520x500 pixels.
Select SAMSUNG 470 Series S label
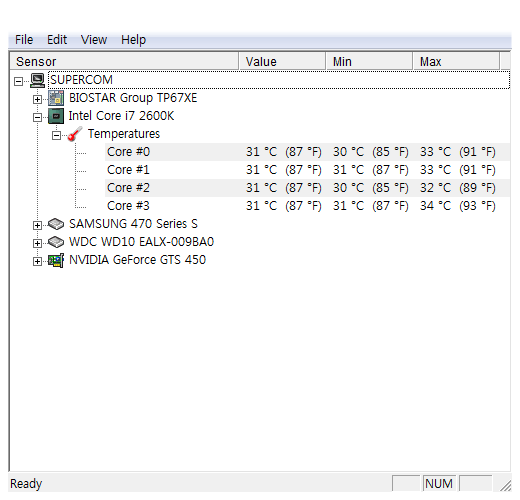tap(133, 224)
